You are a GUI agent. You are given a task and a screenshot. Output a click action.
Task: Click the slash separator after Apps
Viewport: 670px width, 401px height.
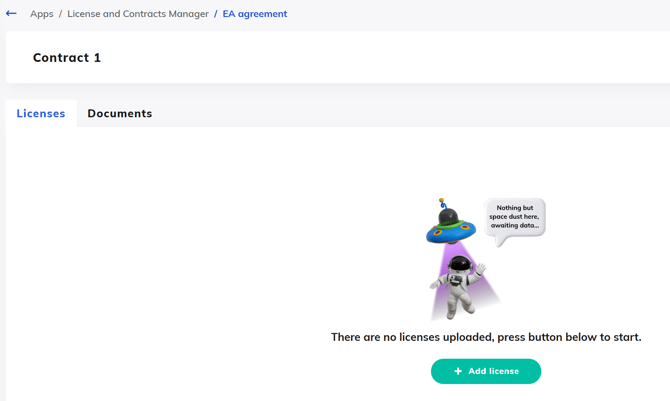(60, 14)
